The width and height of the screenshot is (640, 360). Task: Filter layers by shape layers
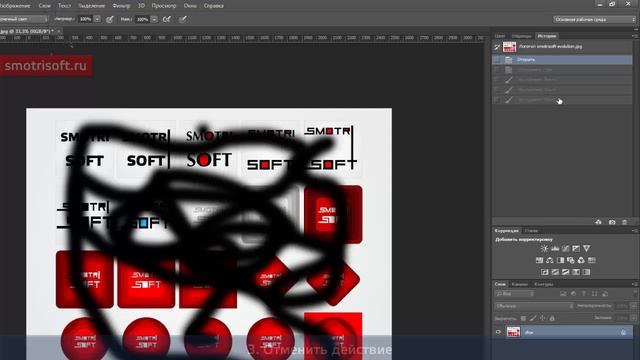[x=594, y=294]
